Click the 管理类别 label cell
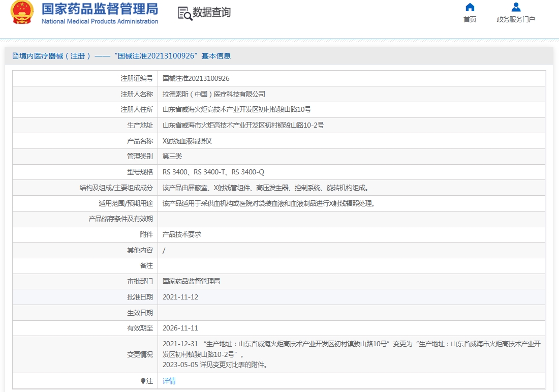 pos(85,156)
